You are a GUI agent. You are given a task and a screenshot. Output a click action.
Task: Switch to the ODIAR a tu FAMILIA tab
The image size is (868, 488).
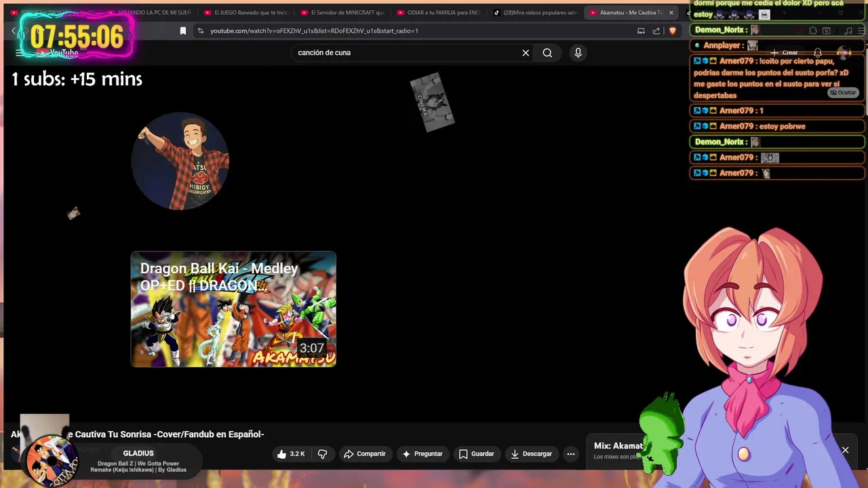439,12
